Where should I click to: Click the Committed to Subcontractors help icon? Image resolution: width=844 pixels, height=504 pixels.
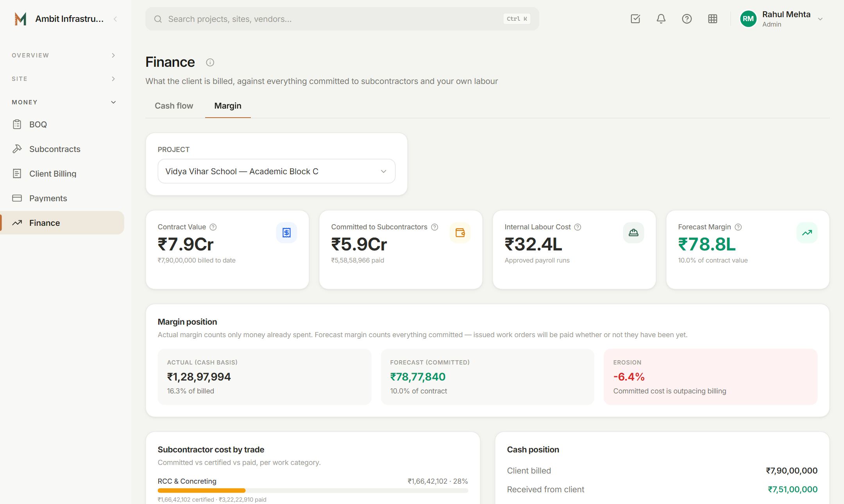click(435, 227)
